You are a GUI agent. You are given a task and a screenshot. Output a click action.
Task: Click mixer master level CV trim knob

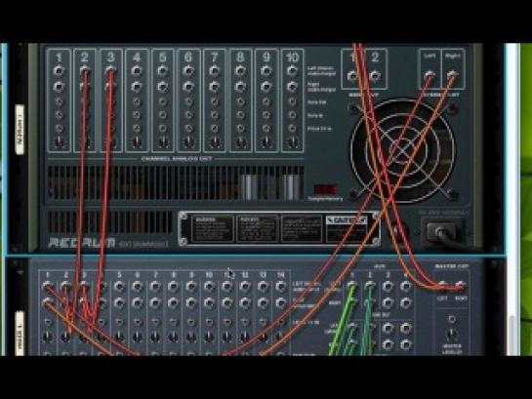[452, 335]
